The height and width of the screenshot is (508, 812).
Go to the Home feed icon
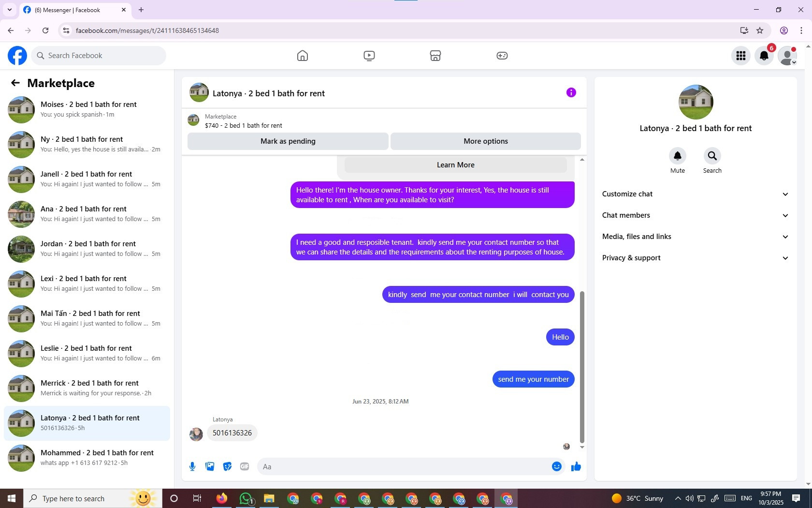pyautogui.click(x=303, y=56)
